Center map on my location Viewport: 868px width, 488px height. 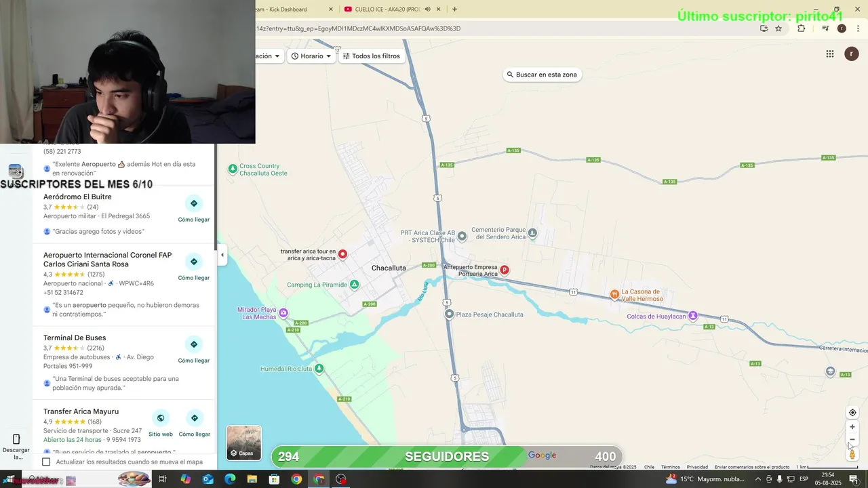pos(852,413)
